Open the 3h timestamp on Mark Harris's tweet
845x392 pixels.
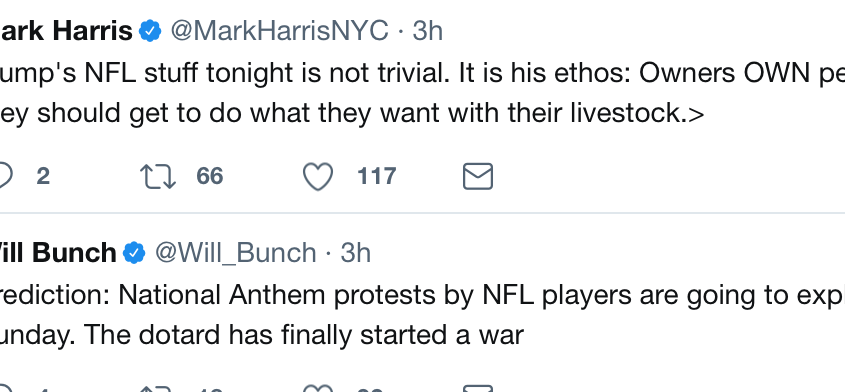(x=427, y=31)
